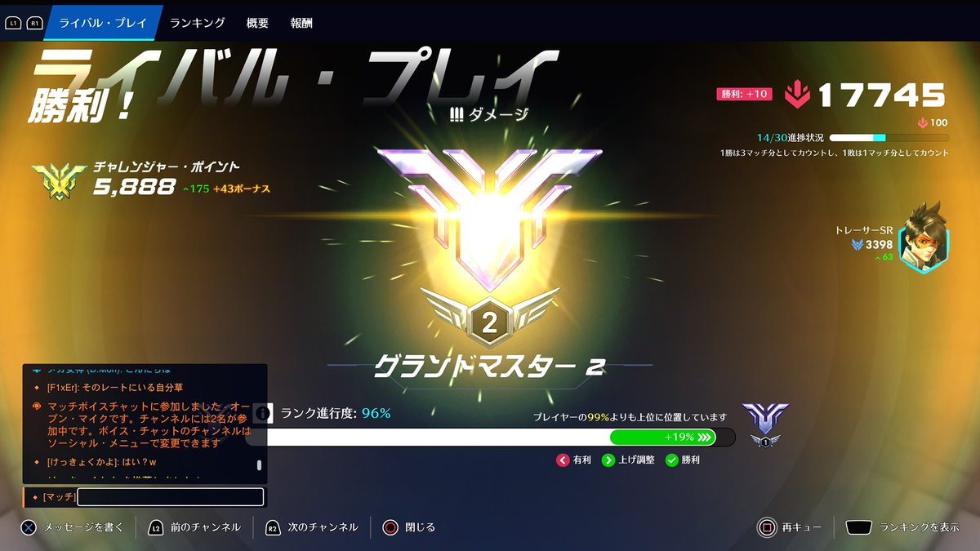
Task: Click the 5,888 challenger points value
Action: pos(134,187)
